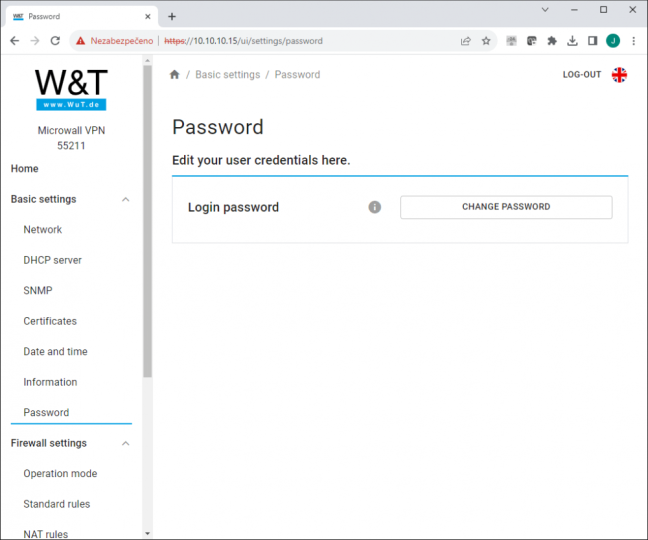Open the tab search chevron
The height and width of the screenshot is (540, 648).
pos(545,10)
